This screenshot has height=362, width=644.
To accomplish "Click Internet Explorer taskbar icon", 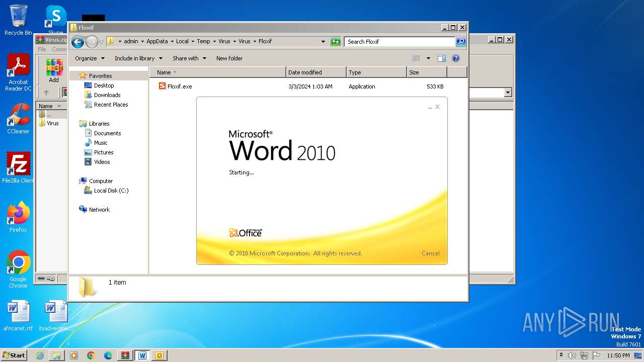I will pyautogui.click(x=40, y=355).
